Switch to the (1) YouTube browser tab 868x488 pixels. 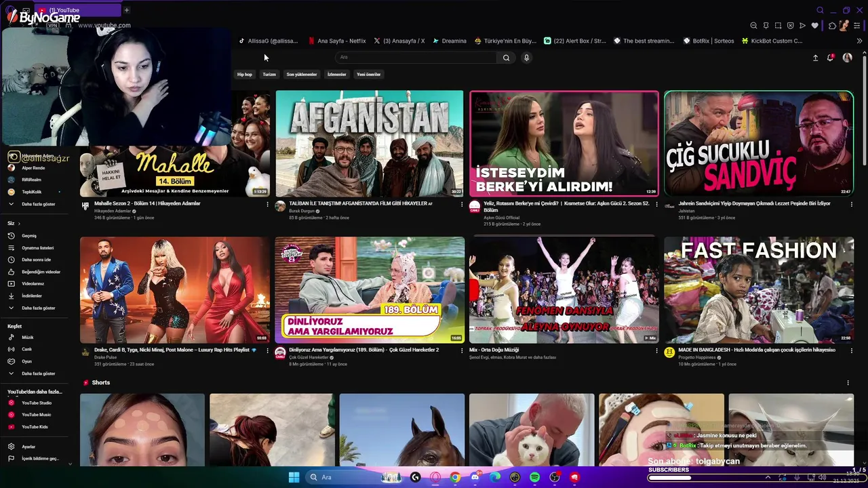[x=76, y=10]
